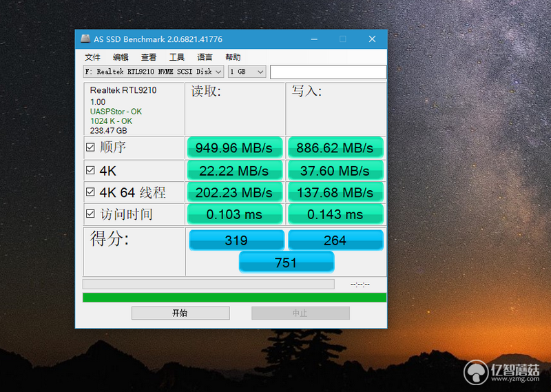Click the 得分: label
This screenshot has width=551, height=392.
click(x=110, y=239)
